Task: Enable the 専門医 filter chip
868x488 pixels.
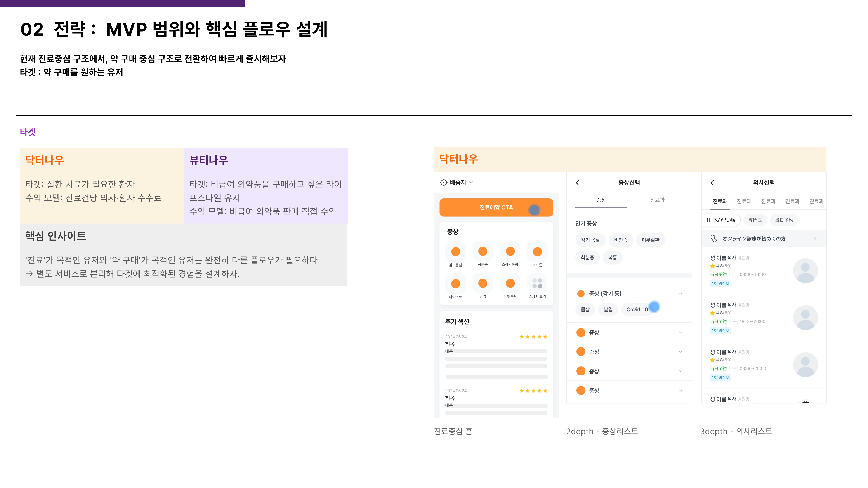Action: (755, 220)
